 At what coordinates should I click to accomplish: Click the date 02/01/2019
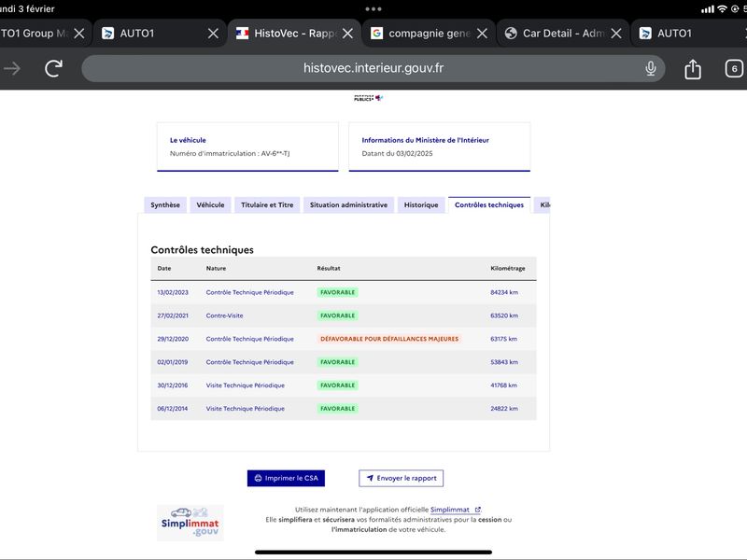coord(173,362)
